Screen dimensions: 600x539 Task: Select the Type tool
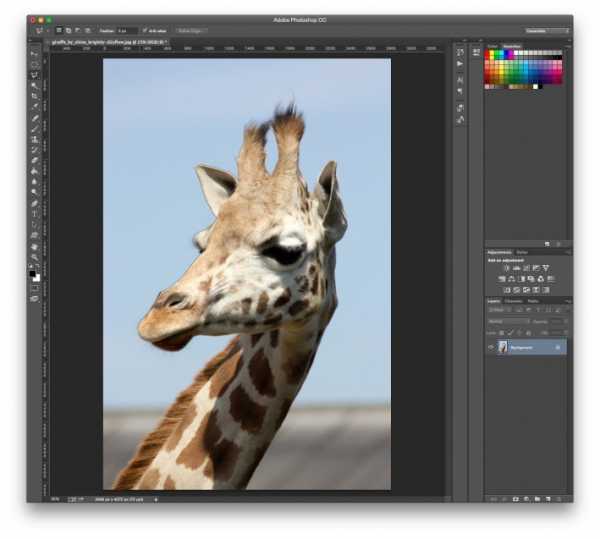35,213
